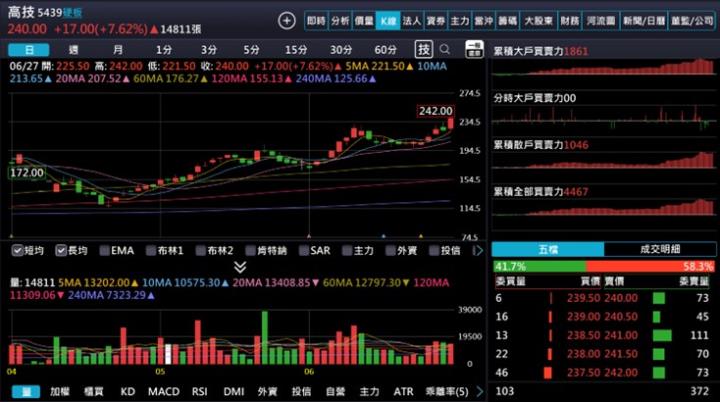Switch chart to 週 weekly period

pyautogui.click(x=73, y=50)
